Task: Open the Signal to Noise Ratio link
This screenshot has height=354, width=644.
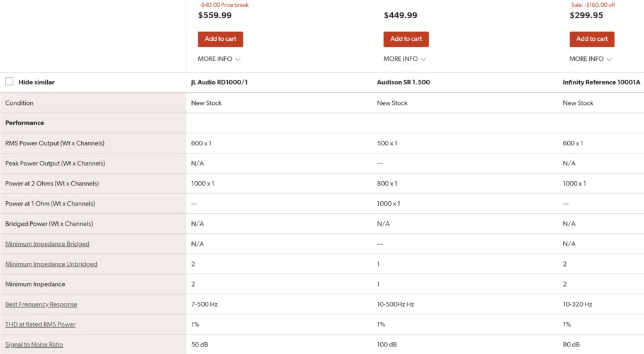Action: (34, 344)
